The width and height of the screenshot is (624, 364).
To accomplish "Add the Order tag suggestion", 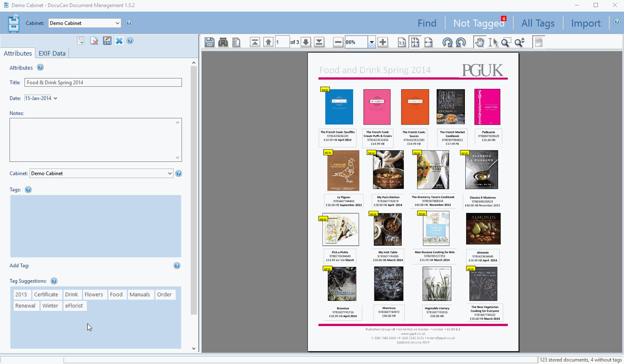I will (165, 295).
